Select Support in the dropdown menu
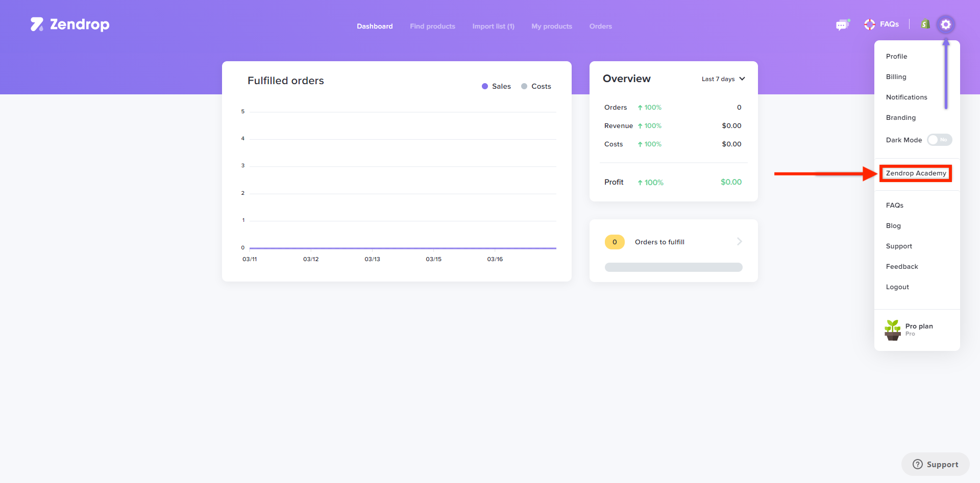 click(x=899, y=246)
